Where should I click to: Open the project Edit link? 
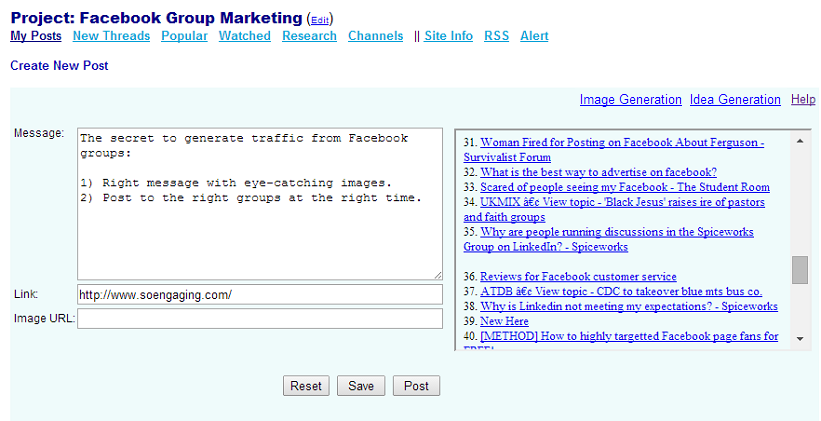(x=320, y=20)
